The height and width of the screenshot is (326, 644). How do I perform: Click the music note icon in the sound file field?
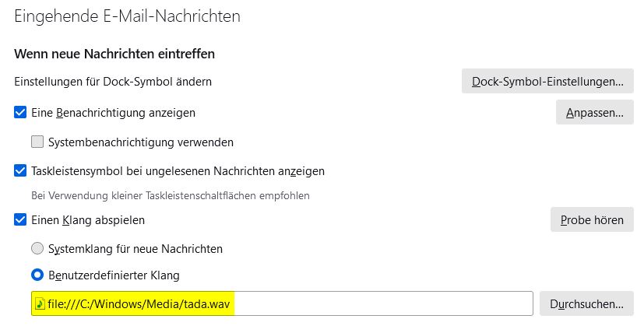(x=40, y=303)
